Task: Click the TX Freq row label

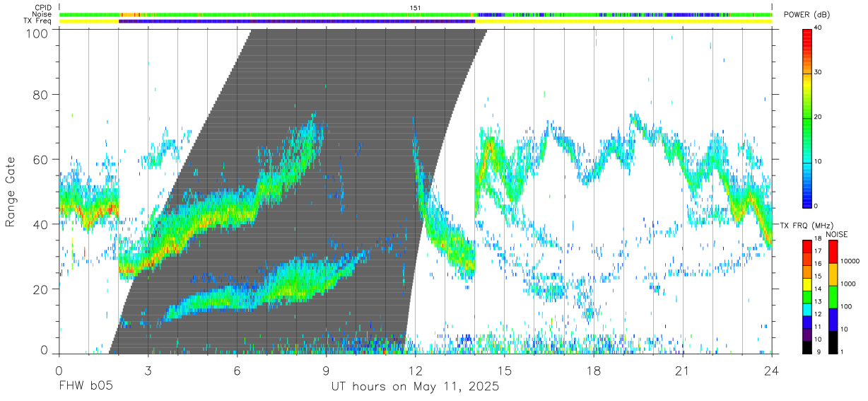Action: point(38,21)
